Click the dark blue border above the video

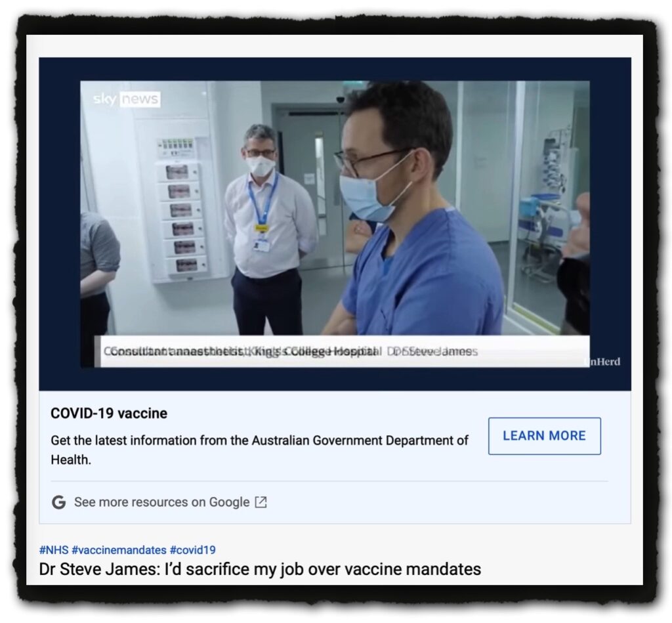(x=335, y=69)
